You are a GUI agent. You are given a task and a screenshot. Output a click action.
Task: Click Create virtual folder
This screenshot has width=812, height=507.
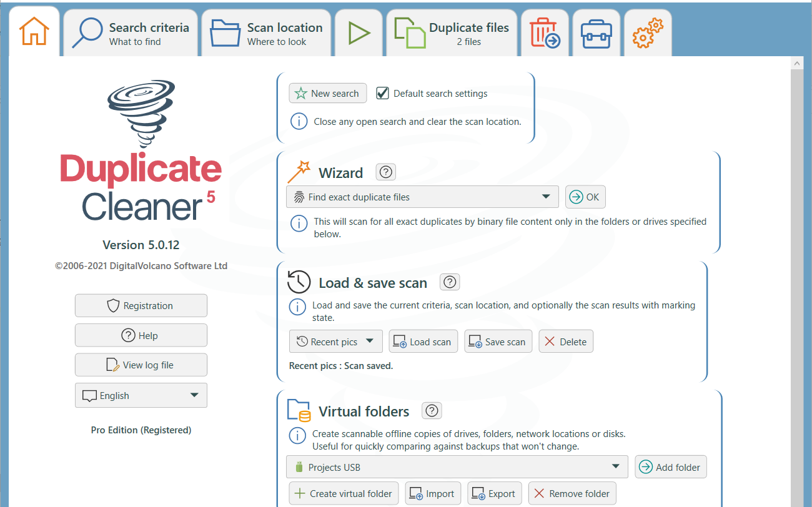344,493
